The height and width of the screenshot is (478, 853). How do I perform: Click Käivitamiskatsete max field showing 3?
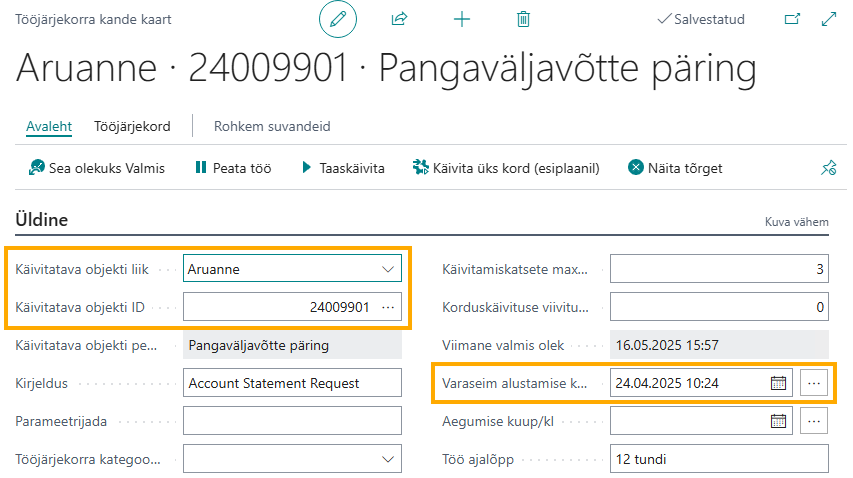click(719, 269)
